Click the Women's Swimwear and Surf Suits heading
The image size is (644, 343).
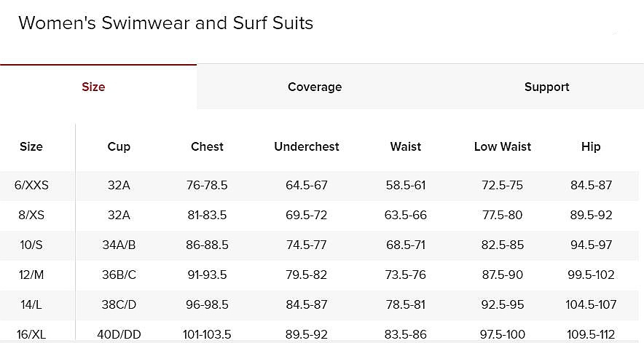click(x=166, y=23)
